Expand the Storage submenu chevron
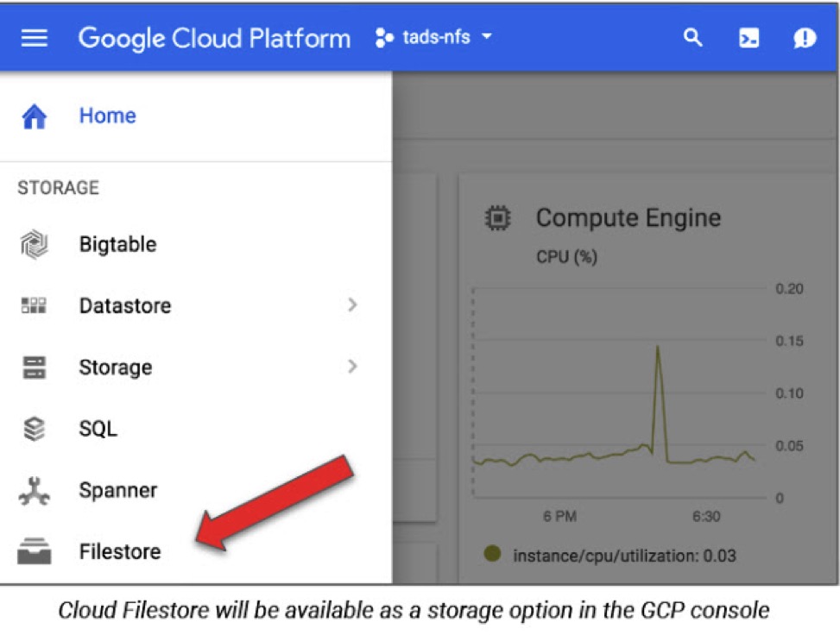Viewport: 840px width, 635px height. (x=352, y=367)
